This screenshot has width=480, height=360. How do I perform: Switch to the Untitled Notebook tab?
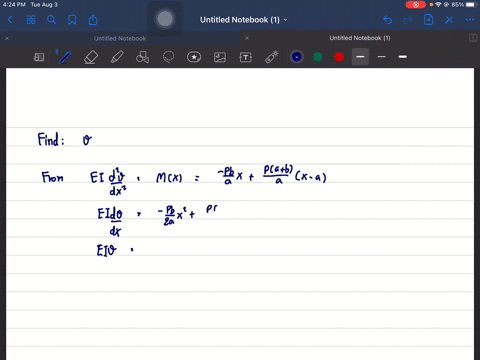tap(120, 38)
